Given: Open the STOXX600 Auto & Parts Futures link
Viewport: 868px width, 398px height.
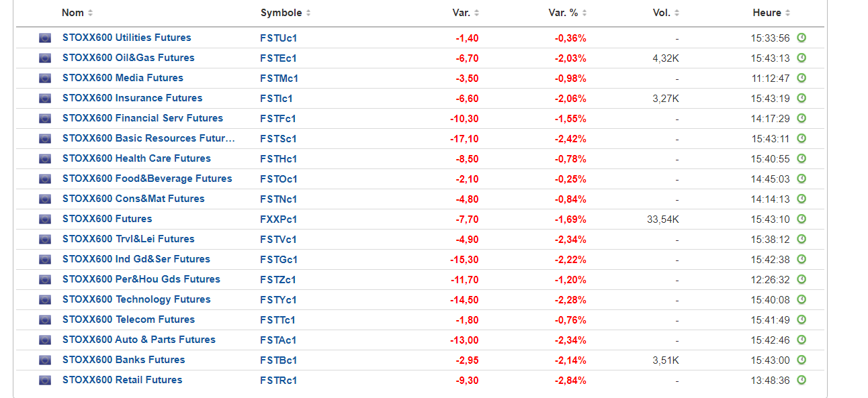Looking at the screenshot, I should coord(139,340).
